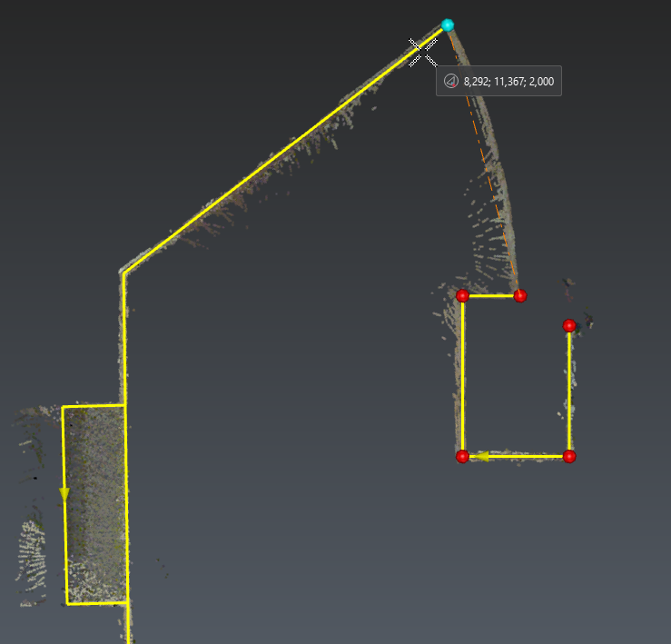Click the snap icon in the coordinate tooltip
This screenshot has width=671, height=644.
coord(450,82)
